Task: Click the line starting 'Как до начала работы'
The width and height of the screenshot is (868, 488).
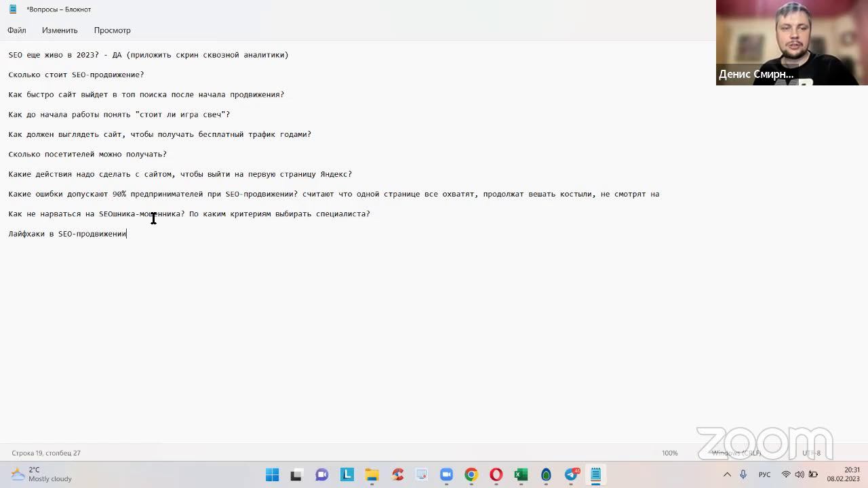Action: point(119,115)
